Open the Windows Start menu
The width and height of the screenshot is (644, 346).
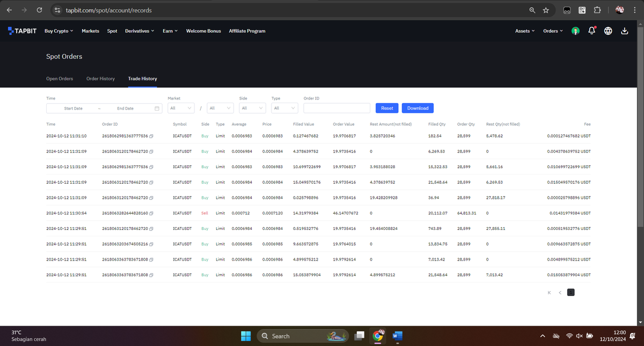coord(246,336)
